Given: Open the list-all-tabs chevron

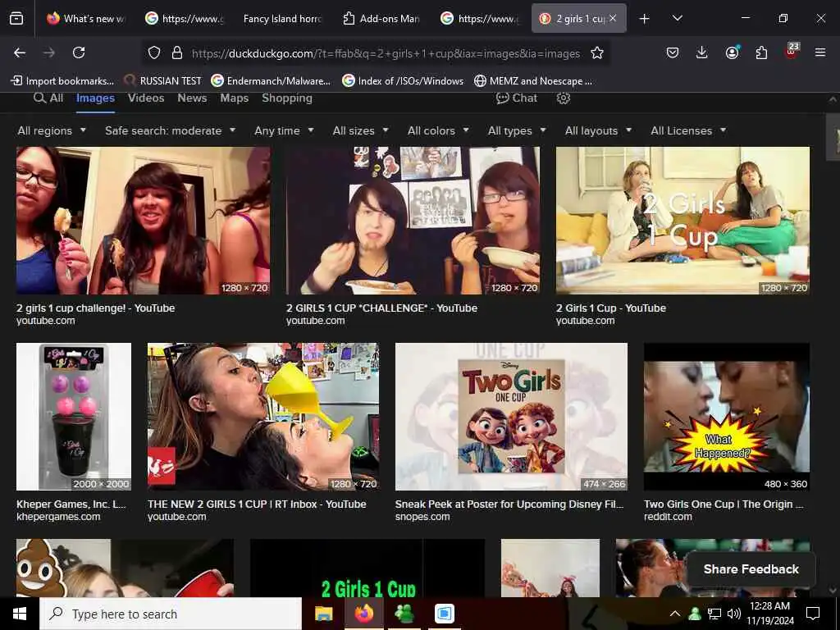Looking at the screenshot, I should (x=677, y=18).
